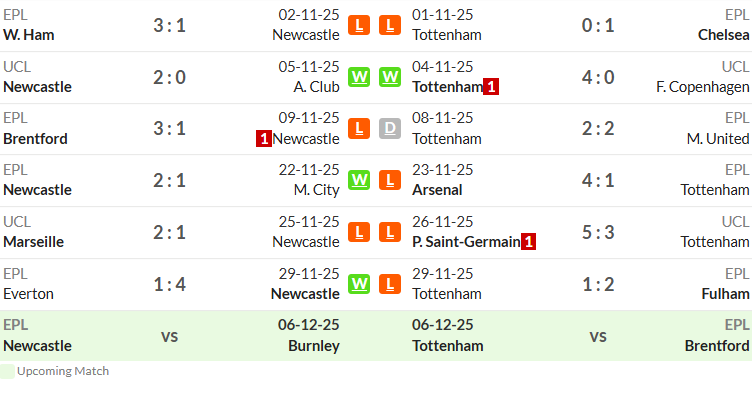Click red card icon next to P. Saint-Germain
752x395 pixels.
click(528, 242)
